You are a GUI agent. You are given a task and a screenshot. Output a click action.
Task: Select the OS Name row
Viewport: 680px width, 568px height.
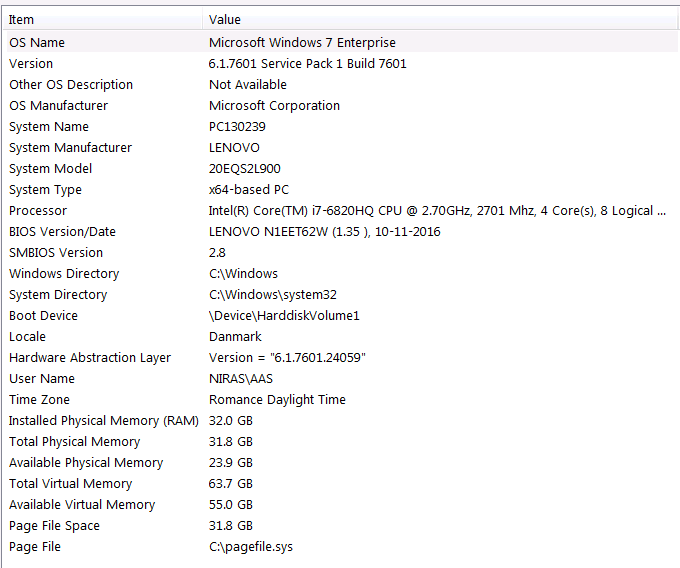pos(342,42)
